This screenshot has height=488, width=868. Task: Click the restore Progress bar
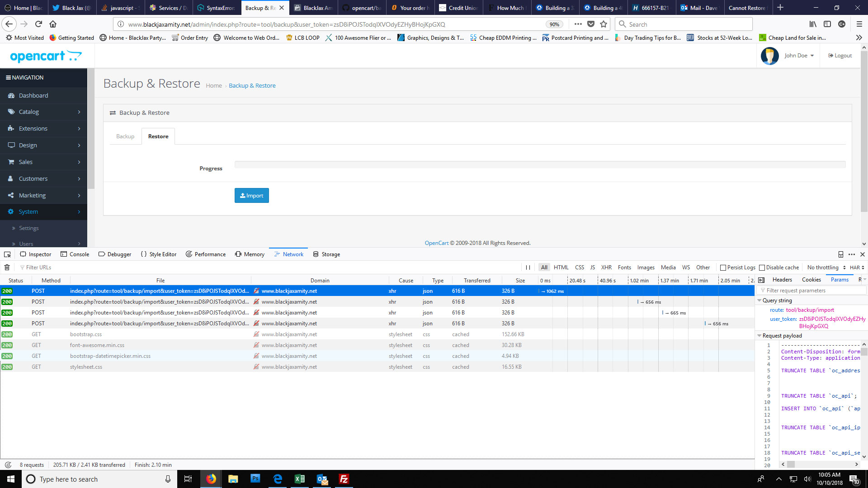pyautogui.click(x=540, y=164)
